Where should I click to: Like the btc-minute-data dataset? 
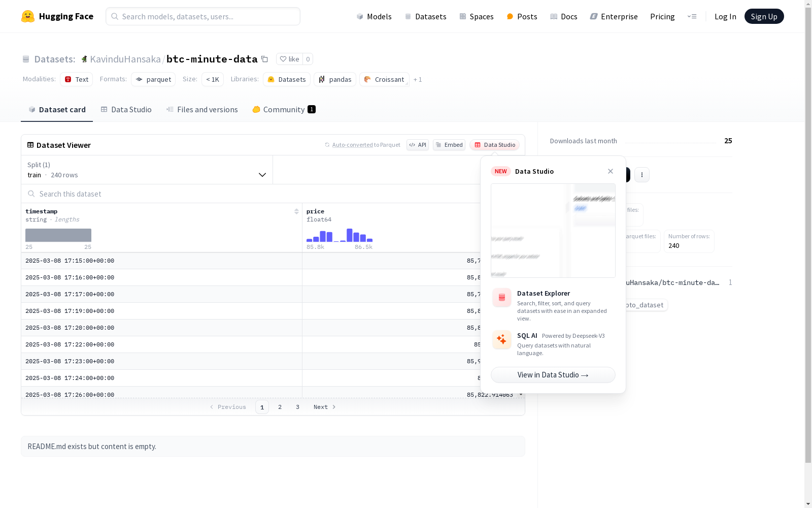tap(289, 59)
